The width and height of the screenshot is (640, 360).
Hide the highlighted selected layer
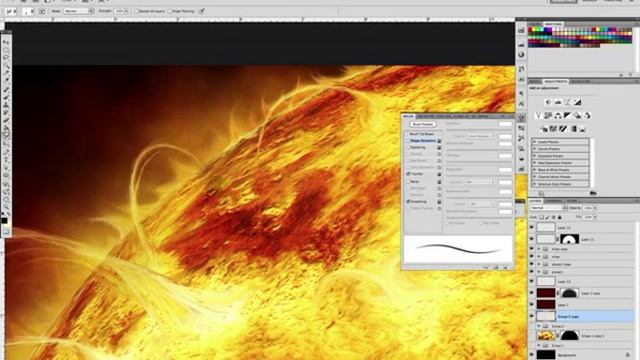531,316
